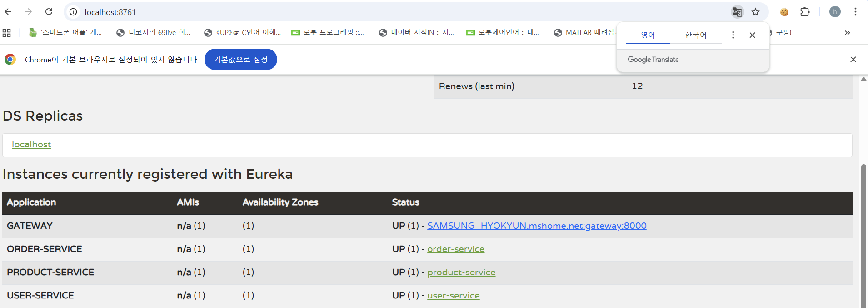Open the user-service instance link
The width and height of the screenshot is (868, 308).
(454, 296)
